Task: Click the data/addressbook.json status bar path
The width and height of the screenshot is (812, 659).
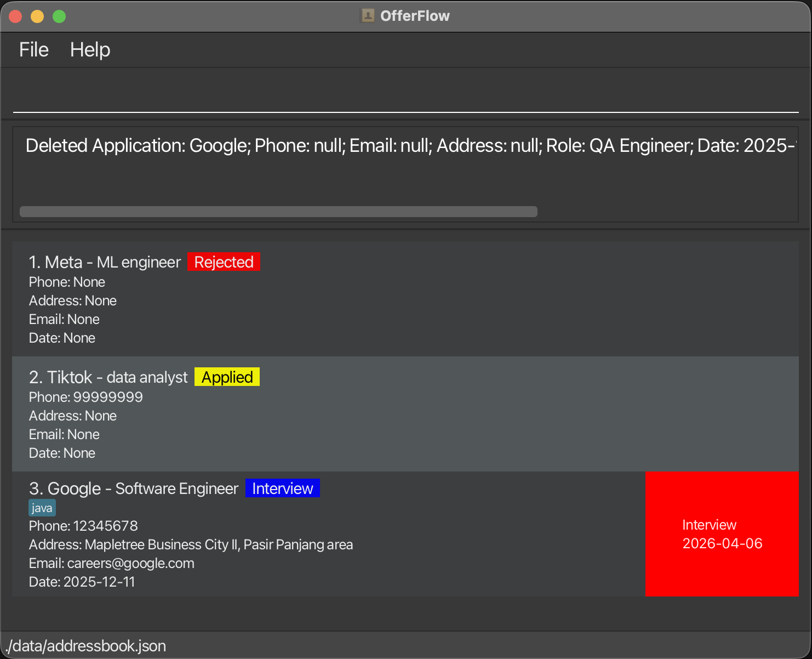Action: pyautogui.click(x=86, y=646)
